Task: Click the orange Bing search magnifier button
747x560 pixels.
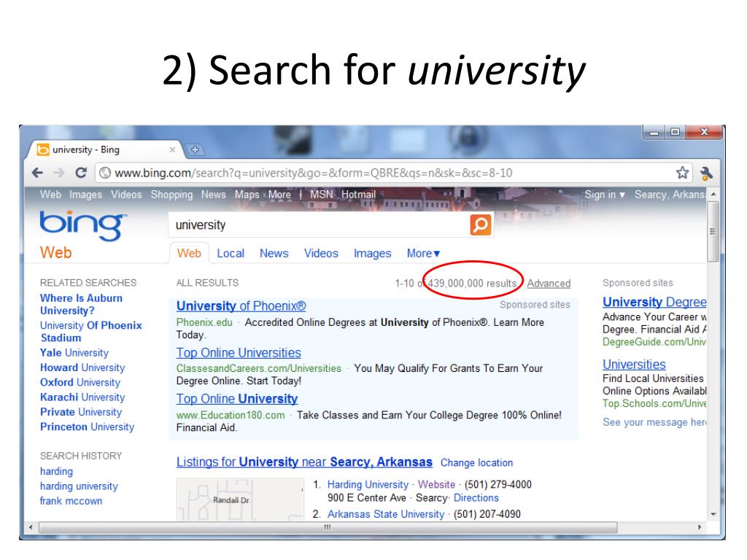Action: point(481,225)
